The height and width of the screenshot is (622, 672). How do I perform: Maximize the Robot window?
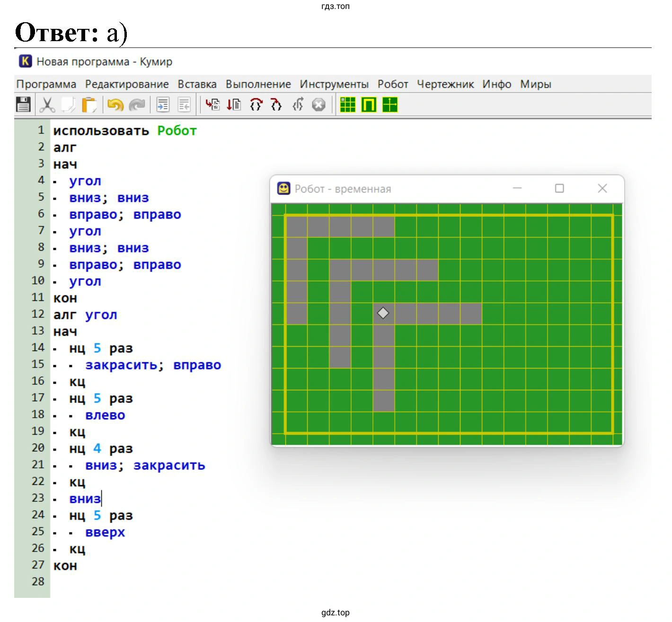coord(559,189)
